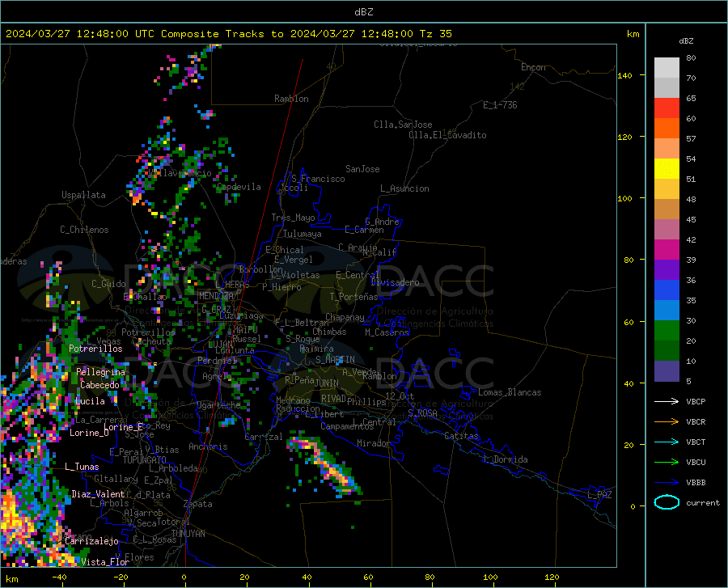Click the 'Villavicencio' map label
The image size is (728, 588).
(180, 173)
